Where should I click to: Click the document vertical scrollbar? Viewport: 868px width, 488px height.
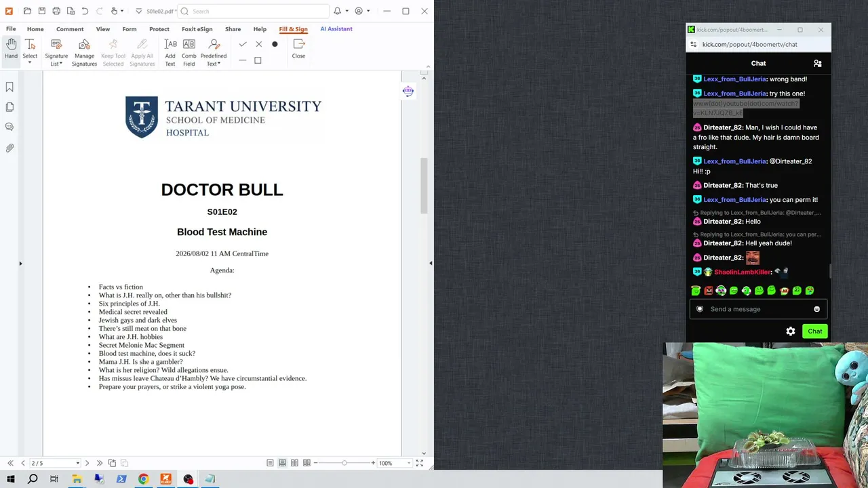(x=424, y=185)
